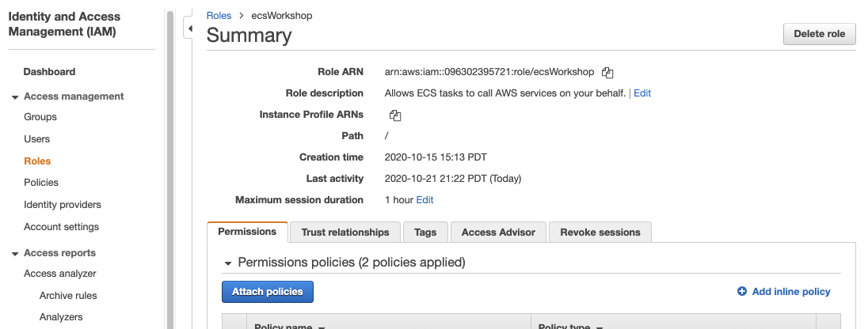Go to Roles via the breadcrumb

point(219,16)
